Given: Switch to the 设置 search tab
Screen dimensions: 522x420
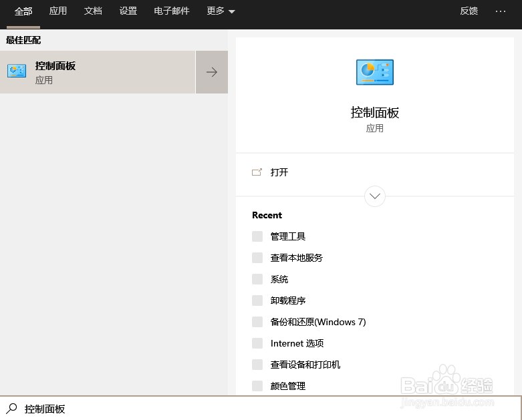Looking at the screenshot, I should coord(128,11).
